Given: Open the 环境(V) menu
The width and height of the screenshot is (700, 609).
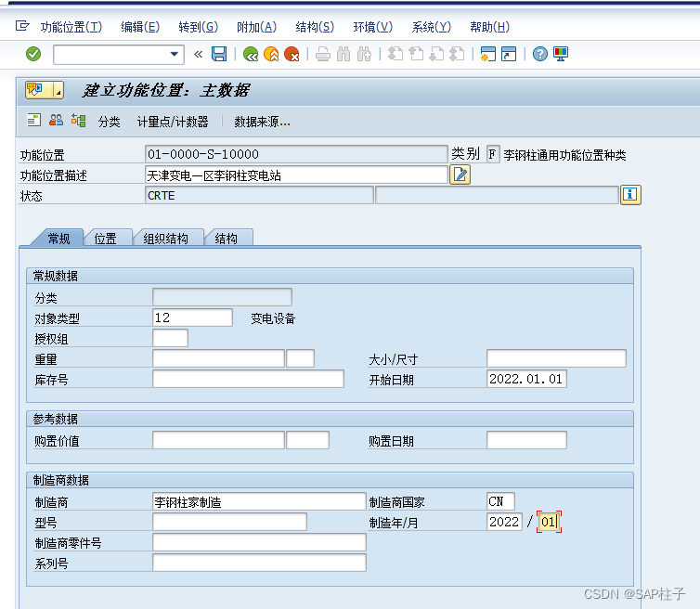Looking at the screenshot, I should pos(373,27).
